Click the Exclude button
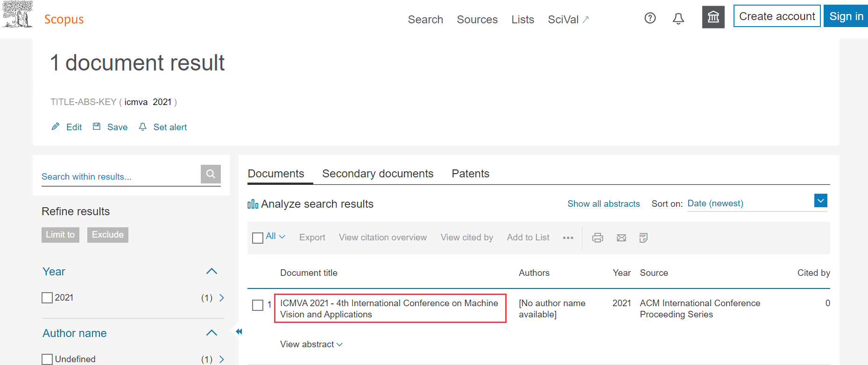Image resolution: width=868 pixels, height=365 pixels. pos(108,235)
